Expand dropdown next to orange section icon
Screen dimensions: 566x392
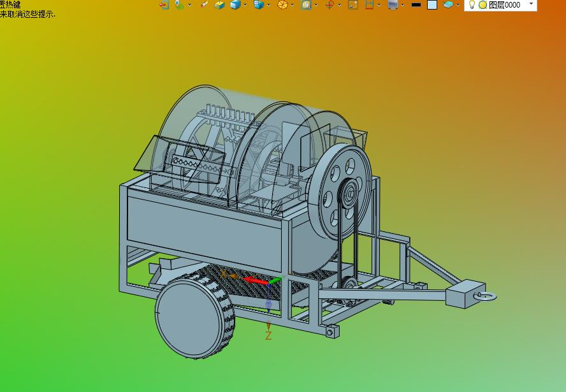(293, 5)
